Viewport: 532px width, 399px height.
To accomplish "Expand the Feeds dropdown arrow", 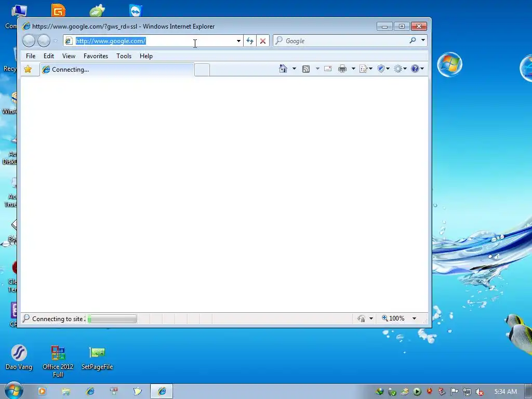I will pos(317,69).
